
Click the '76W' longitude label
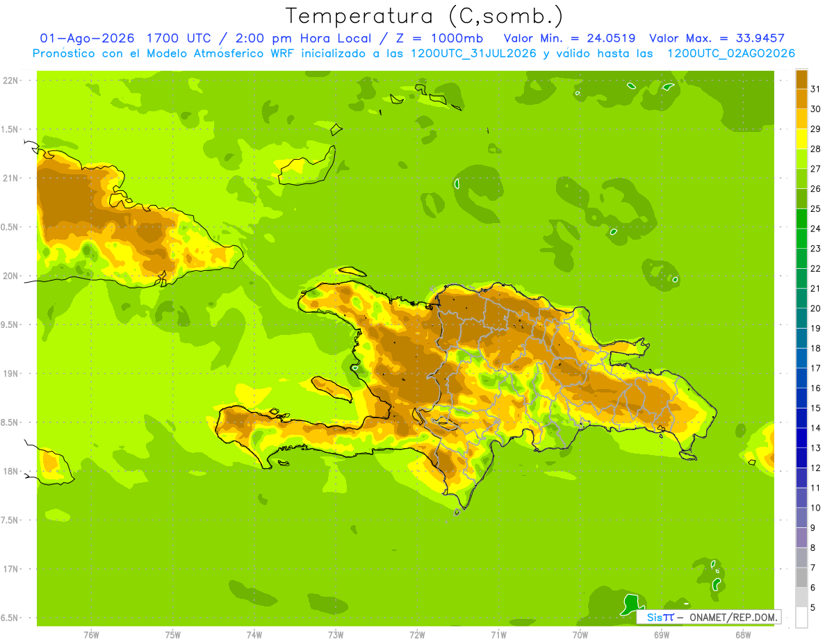tap(91, 635)
